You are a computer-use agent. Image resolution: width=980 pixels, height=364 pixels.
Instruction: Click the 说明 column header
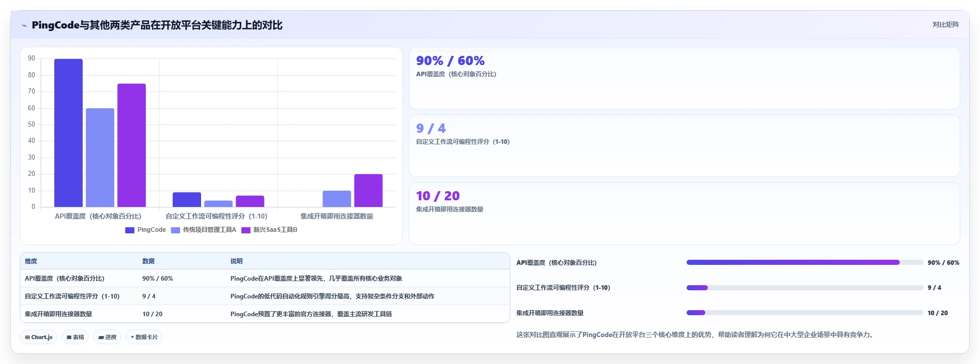[x=237, y=261]
